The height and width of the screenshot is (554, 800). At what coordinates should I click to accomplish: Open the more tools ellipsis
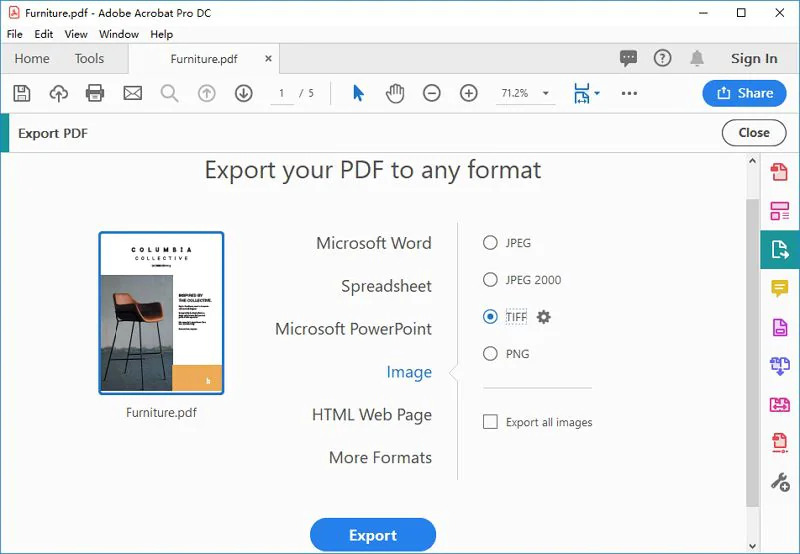pos(629,93)
